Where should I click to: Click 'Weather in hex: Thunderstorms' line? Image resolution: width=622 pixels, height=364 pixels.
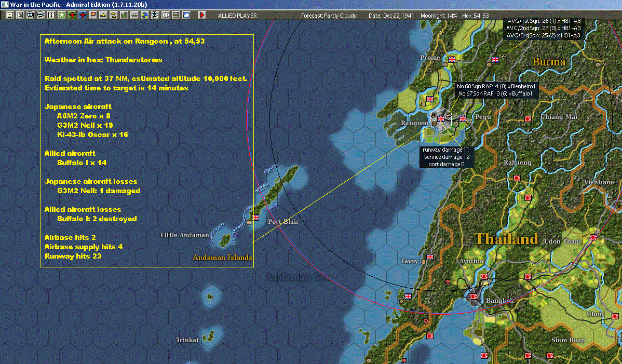tap(103, 60)
